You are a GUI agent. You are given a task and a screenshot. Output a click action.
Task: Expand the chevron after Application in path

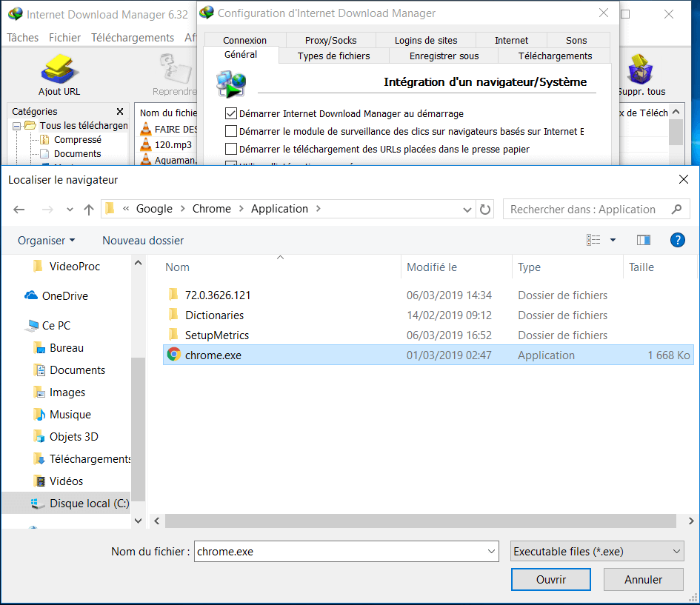coord(319,208)
